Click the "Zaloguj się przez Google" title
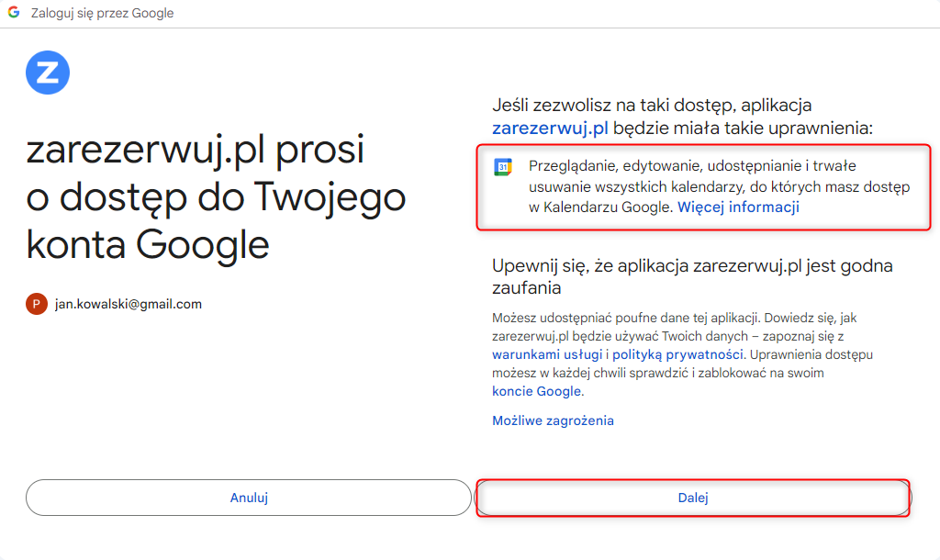The width and height of the screenshot is (940, 560). coord(103,13)
